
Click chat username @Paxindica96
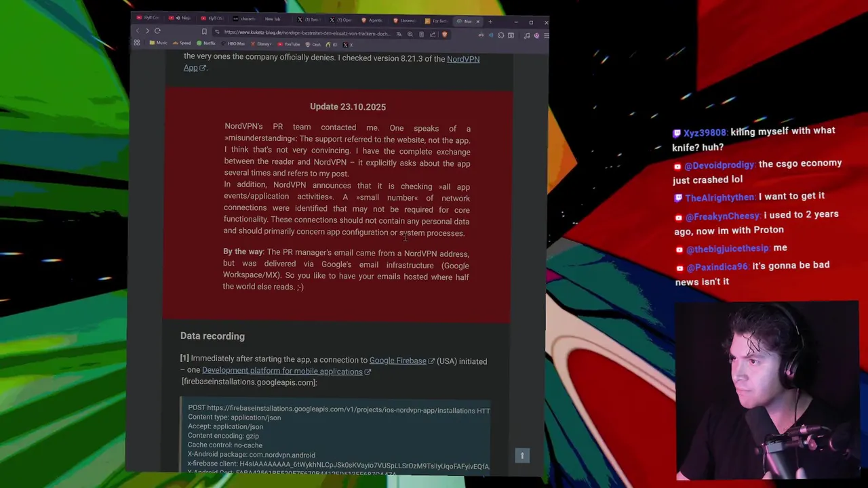[x=716, y=267]
